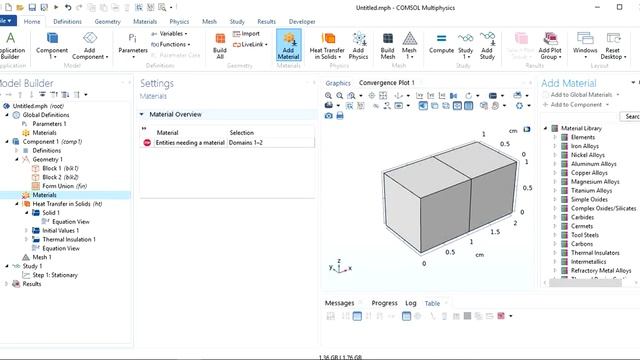Expand Iron Alloys in material library

click(555, 146)
